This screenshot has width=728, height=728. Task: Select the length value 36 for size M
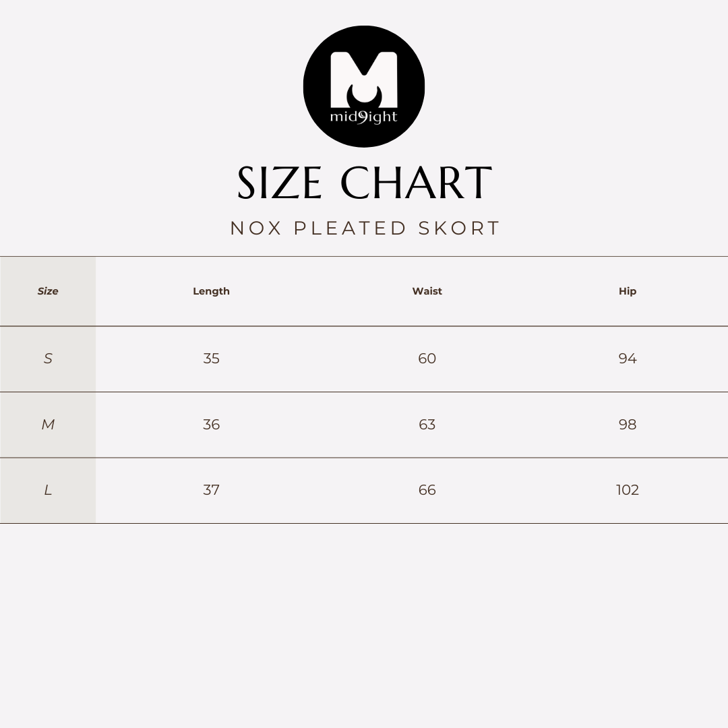click(211, 425)
